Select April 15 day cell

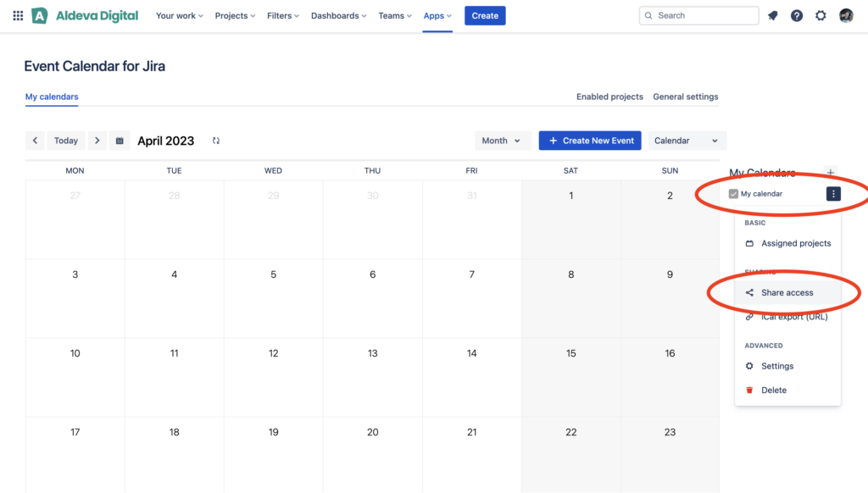[x=570, y=378]
